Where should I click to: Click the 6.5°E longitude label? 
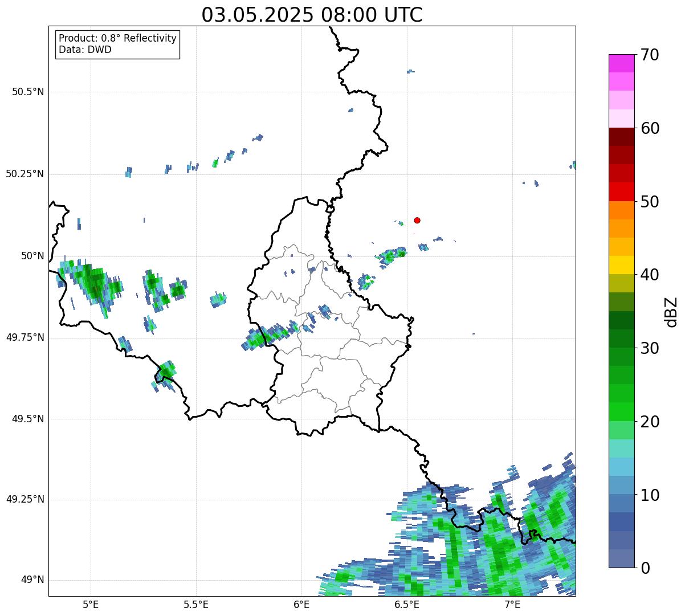tap(407, 604)
